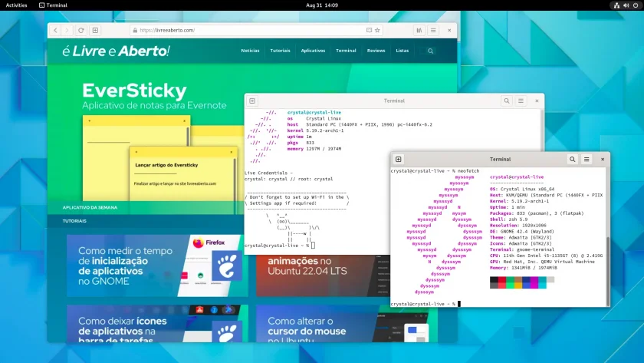Click the red neofetch color block
Image resolution: width=644 pixels, height=363 pixels.
click(x=502, y=282)
